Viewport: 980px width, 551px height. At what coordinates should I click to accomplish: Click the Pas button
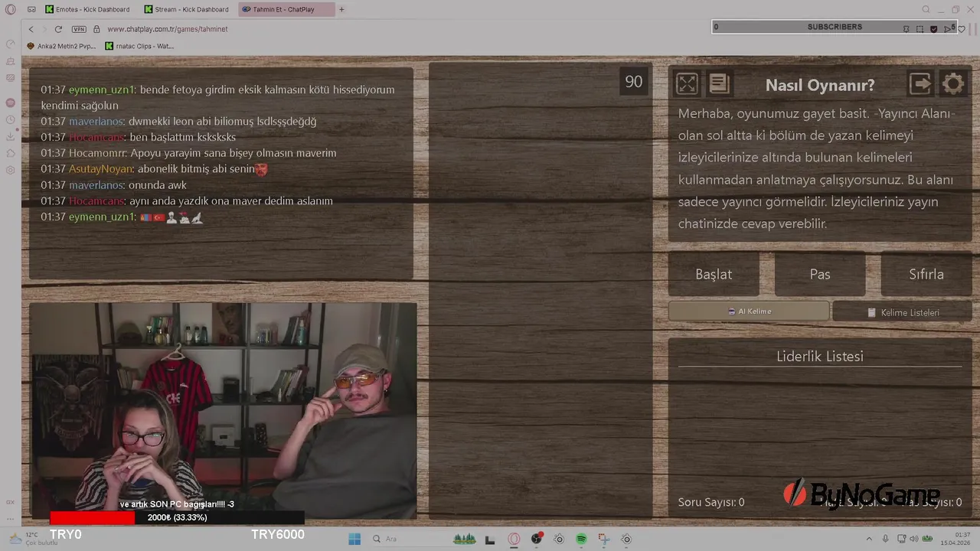coord(820,274)
